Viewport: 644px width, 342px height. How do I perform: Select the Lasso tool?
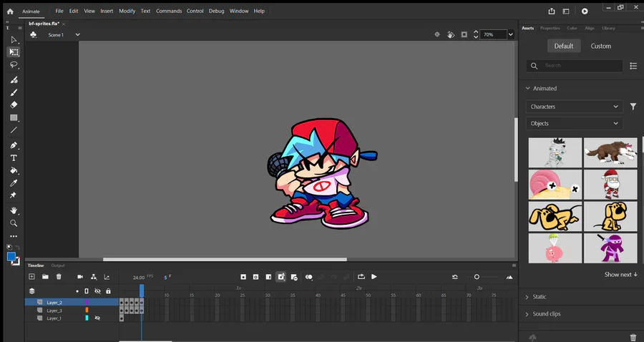click(14, 65)
